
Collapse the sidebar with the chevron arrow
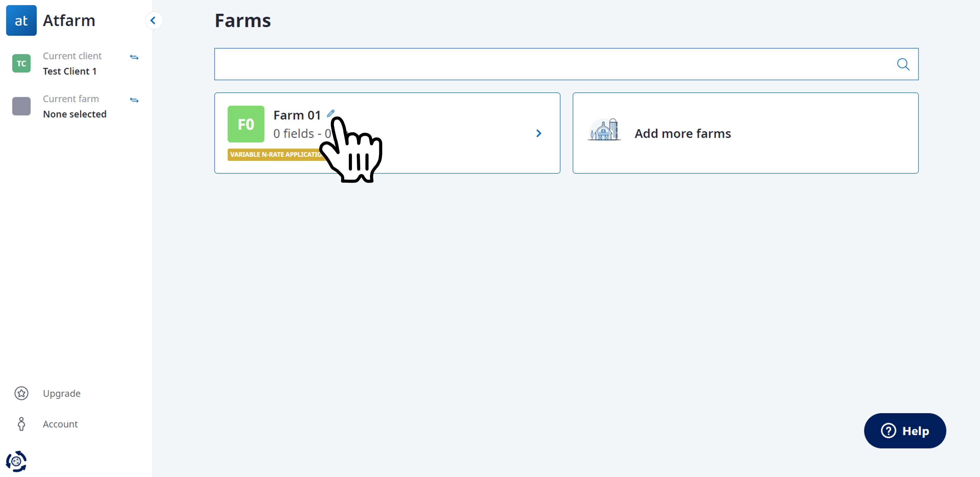pyautogui.click(x=153, y=20)
